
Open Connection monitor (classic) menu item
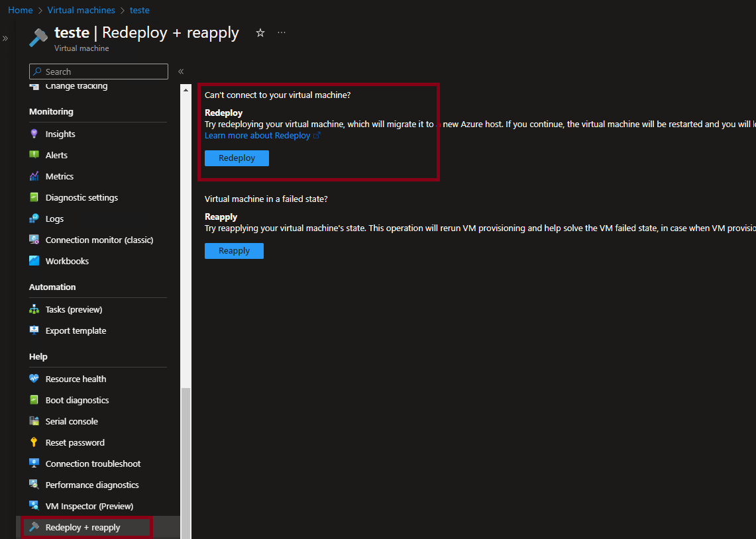pos(98,240)
